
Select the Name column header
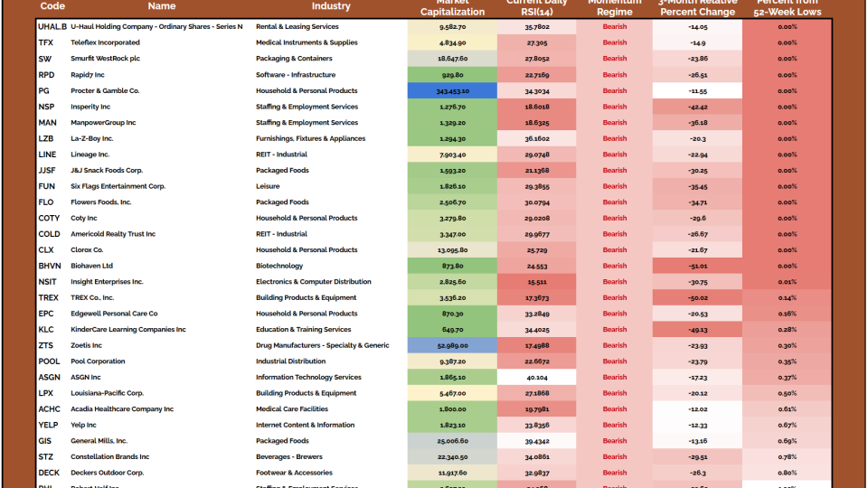tap(161, 6)
